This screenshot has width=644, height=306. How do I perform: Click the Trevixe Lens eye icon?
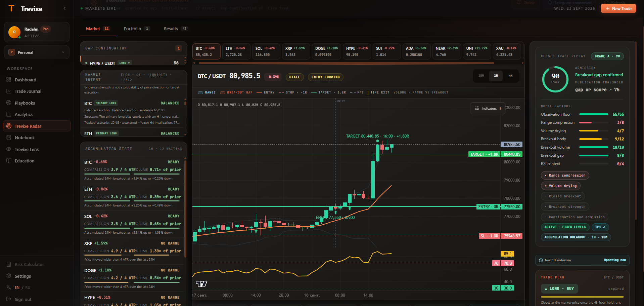click(x=9, y=149)
